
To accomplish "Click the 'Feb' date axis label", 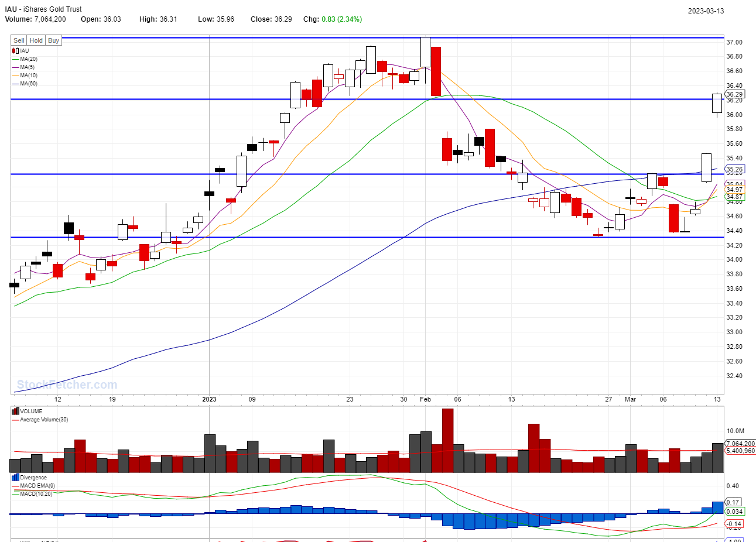I will point(425,399).
